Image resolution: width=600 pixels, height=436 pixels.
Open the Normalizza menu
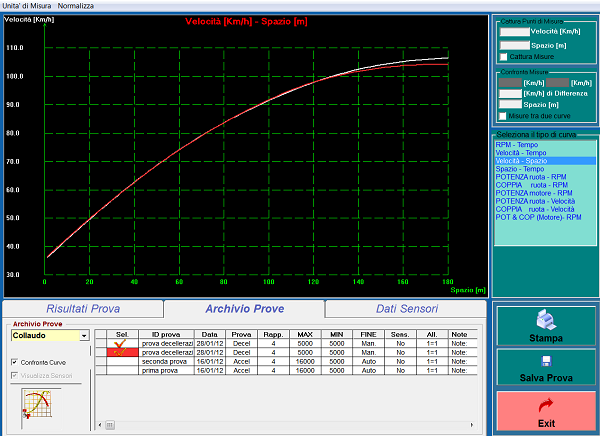coord(75,6)
